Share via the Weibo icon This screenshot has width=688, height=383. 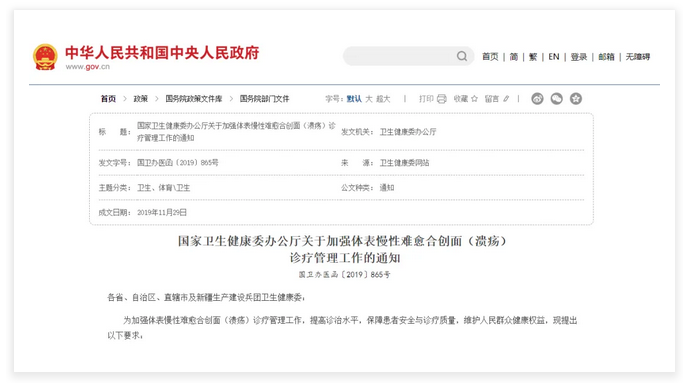pyautogui.click(x=537, y=99)
